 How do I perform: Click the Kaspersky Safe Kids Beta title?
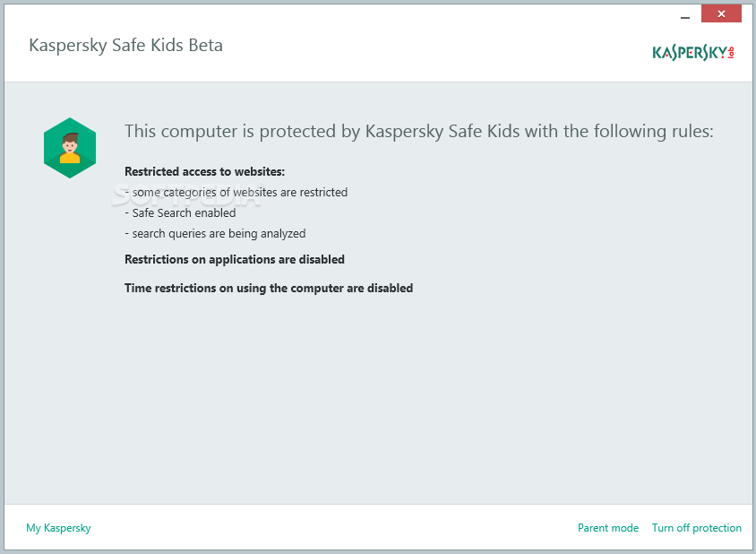125,46
